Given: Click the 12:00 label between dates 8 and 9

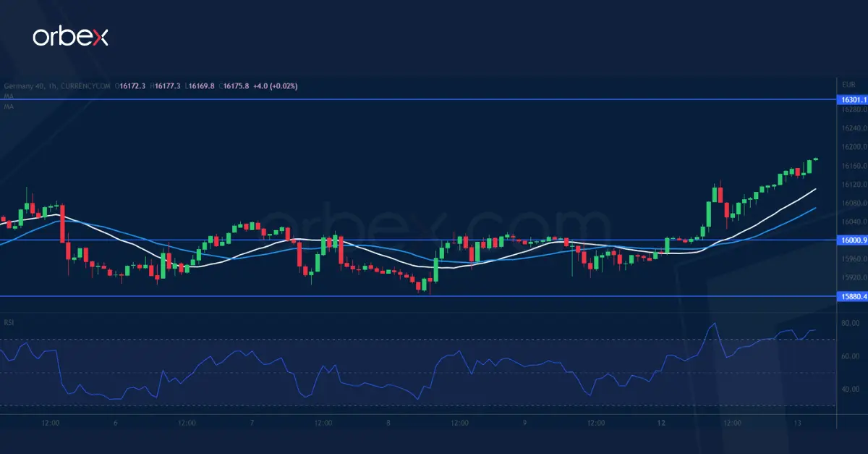Looking at the screenshot, I should click(x=459, y=422).
